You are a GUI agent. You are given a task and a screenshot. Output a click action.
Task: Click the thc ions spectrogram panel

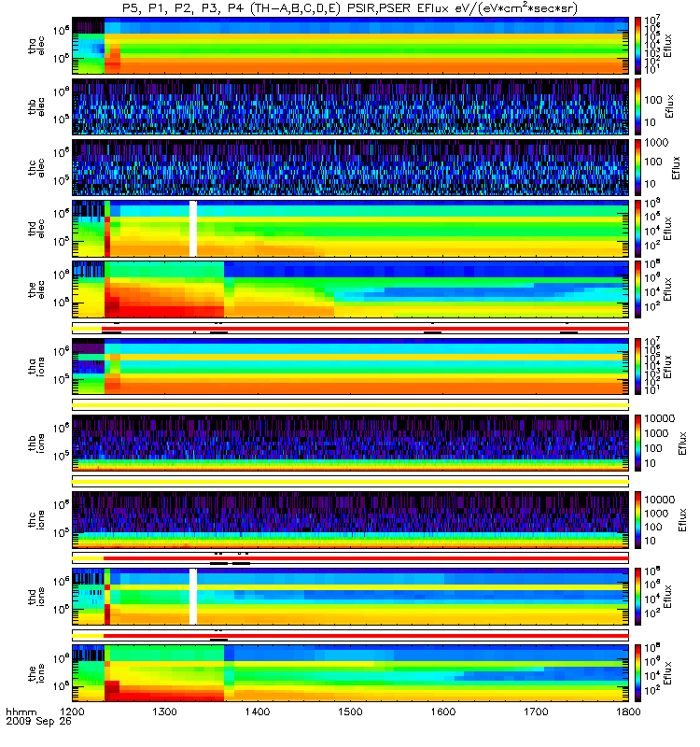pos(351,520)
